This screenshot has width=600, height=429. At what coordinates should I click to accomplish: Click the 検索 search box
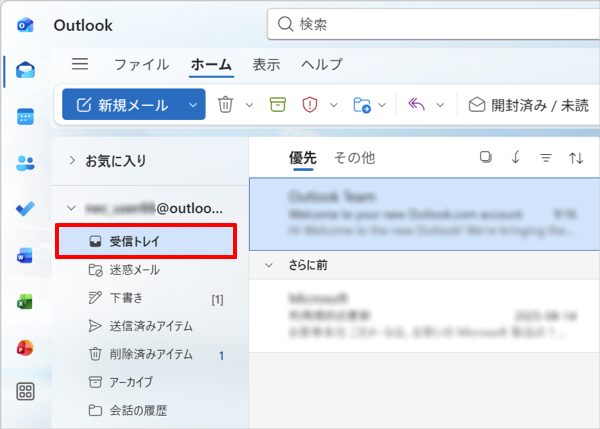[433, 24]
